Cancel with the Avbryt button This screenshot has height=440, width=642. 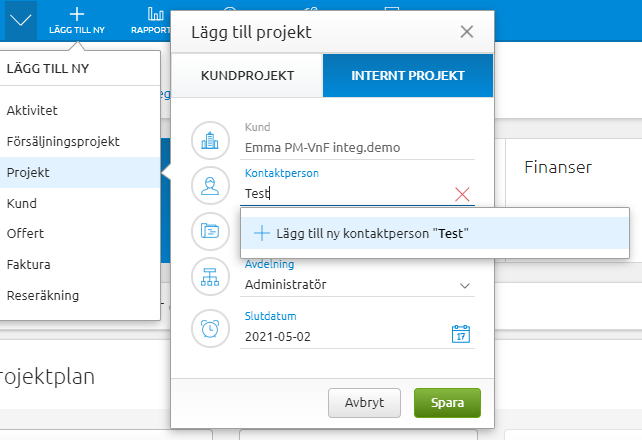pos(364,403)
